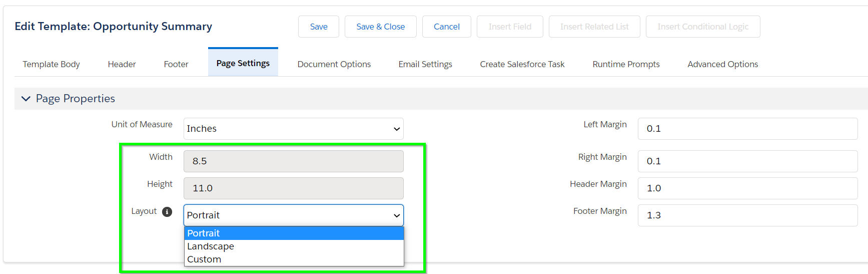This screenshot has width=868, height=274.
Task: Open the Advanced Options tab
Action: (723, 64)
